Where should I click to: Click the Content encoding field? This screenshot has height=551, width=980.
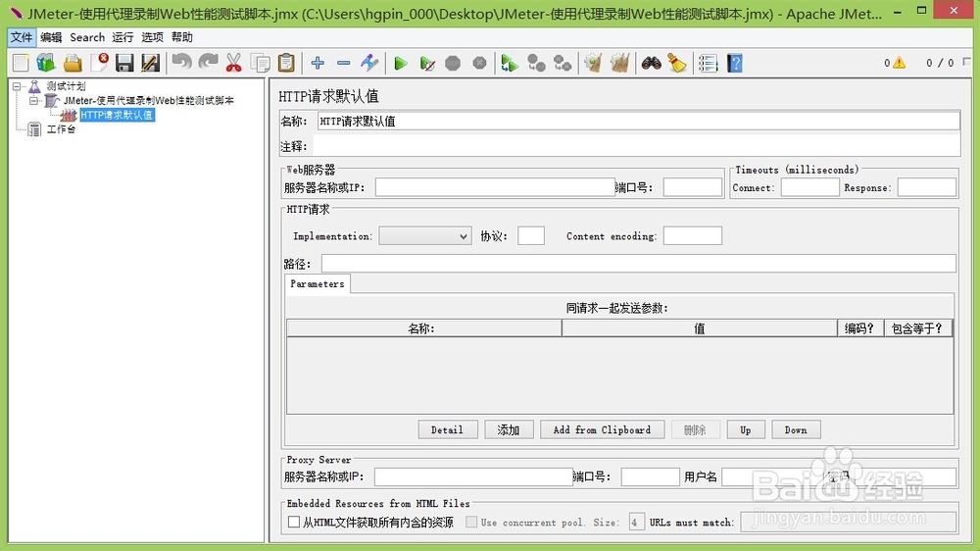pyautogui.click(x=693, y=235)
